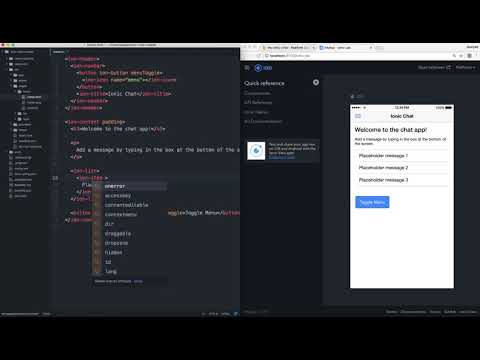Choose hidden from autocomplete list
Image resolution: width=480 pixels, height=360 pixels.
[130, 253]
